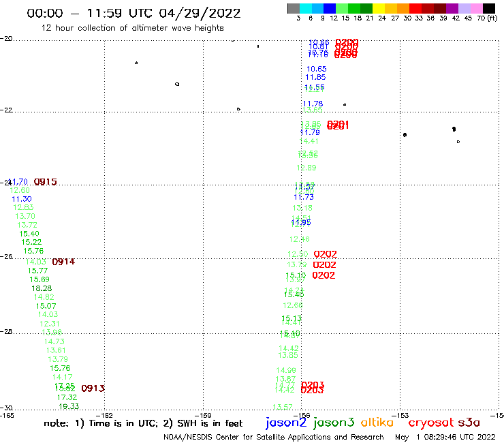The width and height of the screenshot is (504, 443).
Task: Select the "May 1 08:29:46 UTC 2022" timestamp
Action: (445, 438)
